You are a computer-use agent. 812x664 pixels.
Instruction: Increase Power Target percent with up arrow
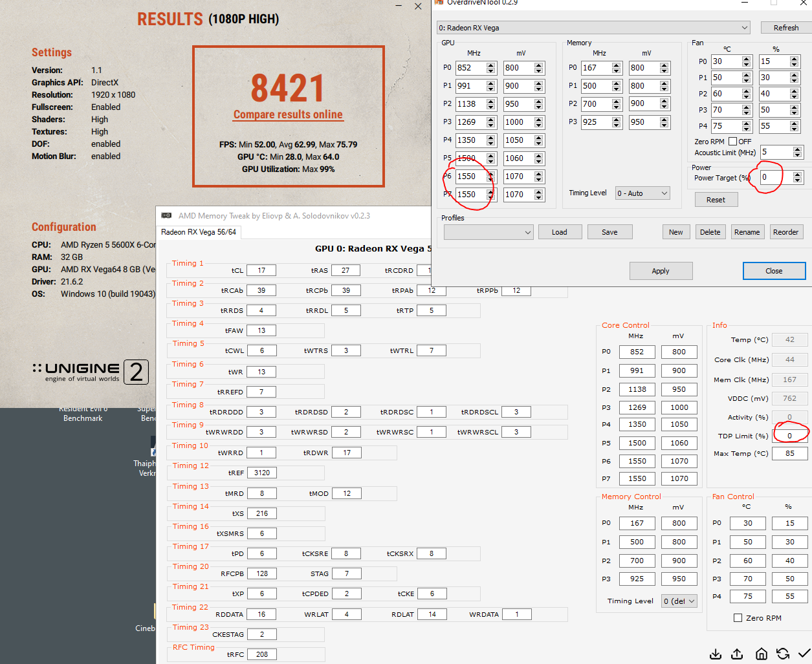tap(798, 174)
